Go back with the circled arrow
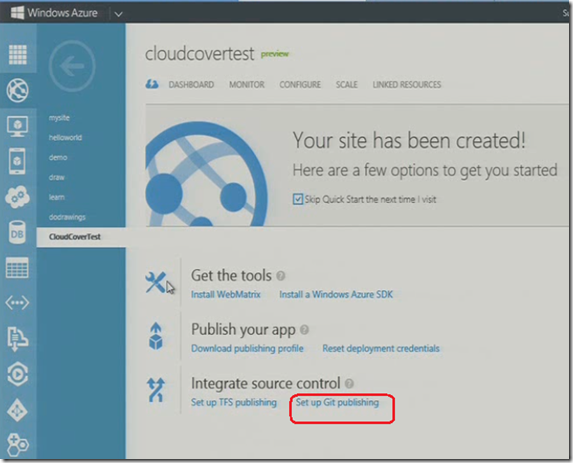The width and height of the screenshot is (573, 463). click(72, 66)
